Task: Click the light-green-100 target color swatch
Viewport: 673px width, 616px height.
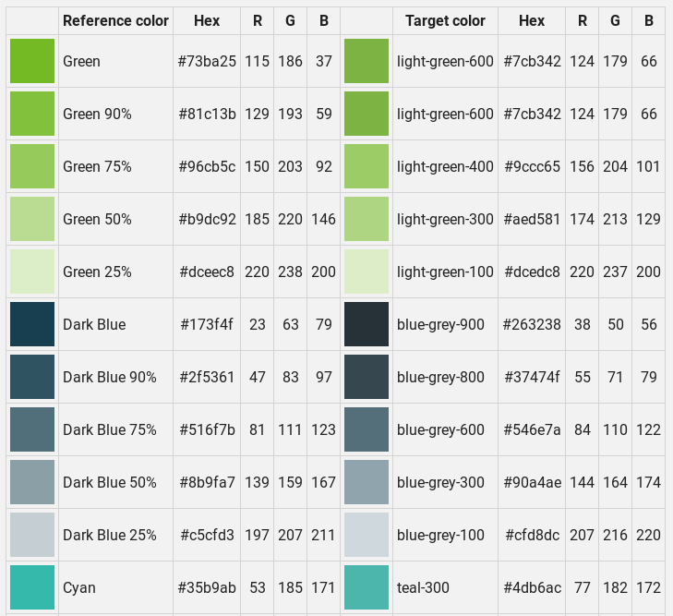Action: (x=366, y=272)
